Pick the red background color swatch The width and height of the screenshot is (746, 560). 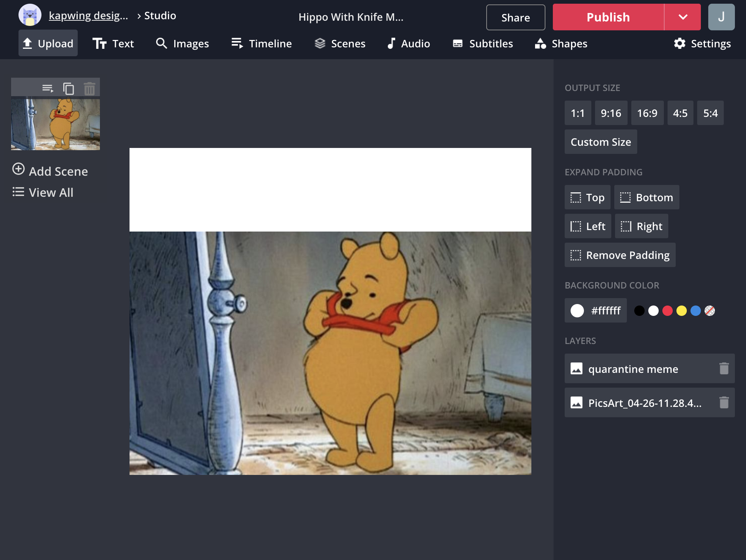pos(667,311)
